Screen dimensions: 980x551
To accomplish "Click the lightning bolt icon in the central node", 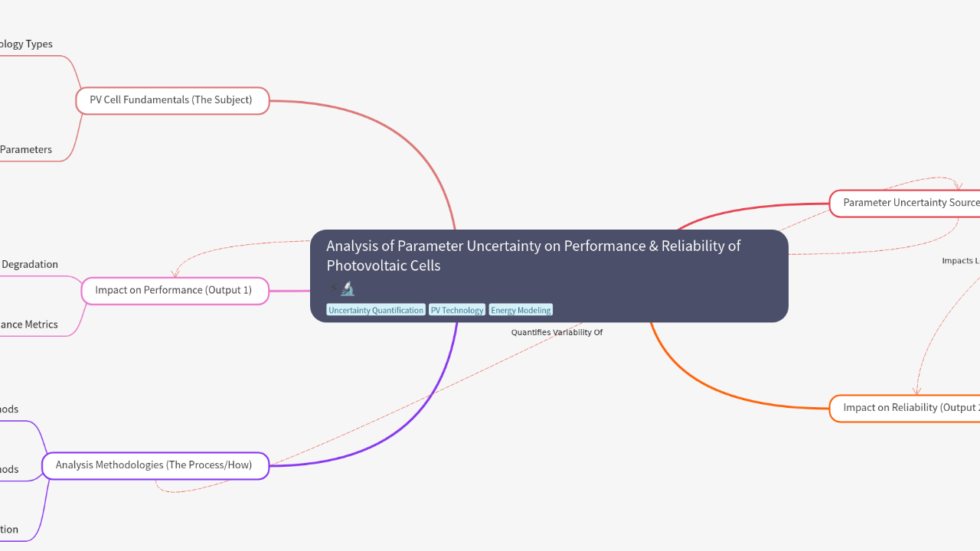I will (334, 289).
